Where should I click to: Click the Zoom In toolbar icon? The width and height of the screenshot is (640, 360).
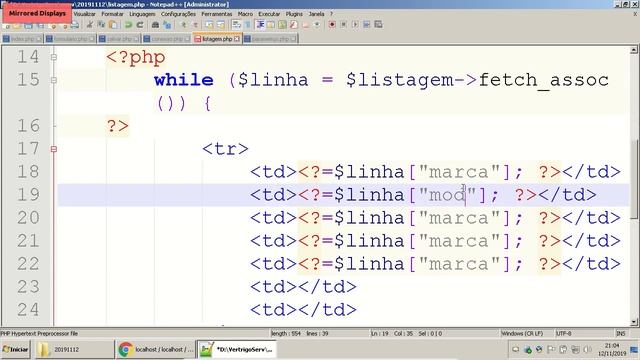(x=184, y=24)
